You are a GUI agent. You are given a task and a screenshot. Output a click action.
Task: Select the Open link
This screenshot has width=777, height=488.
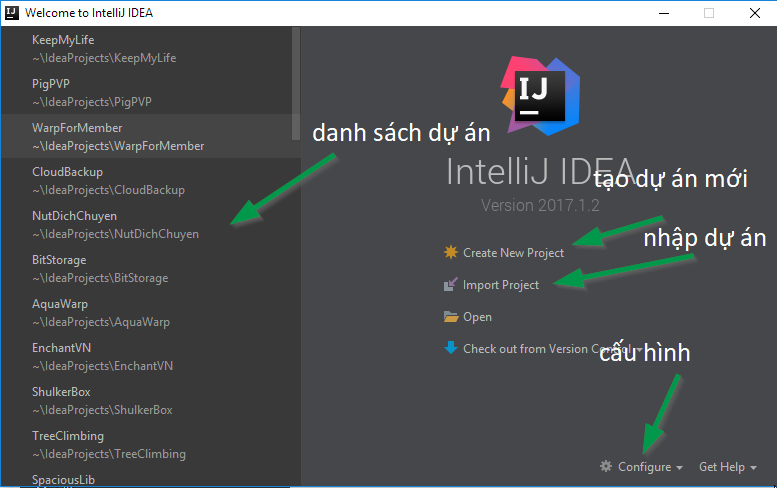pyautogui.click(x=477, y=317)
